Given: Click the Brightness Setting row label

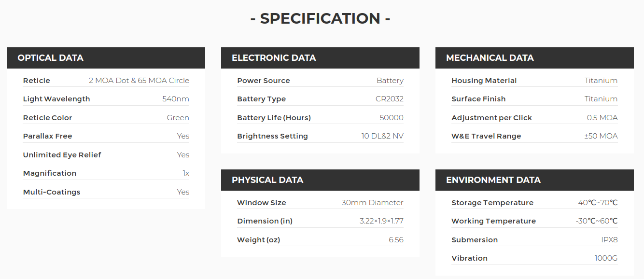Looking at the screenshot, I should 273,136.
